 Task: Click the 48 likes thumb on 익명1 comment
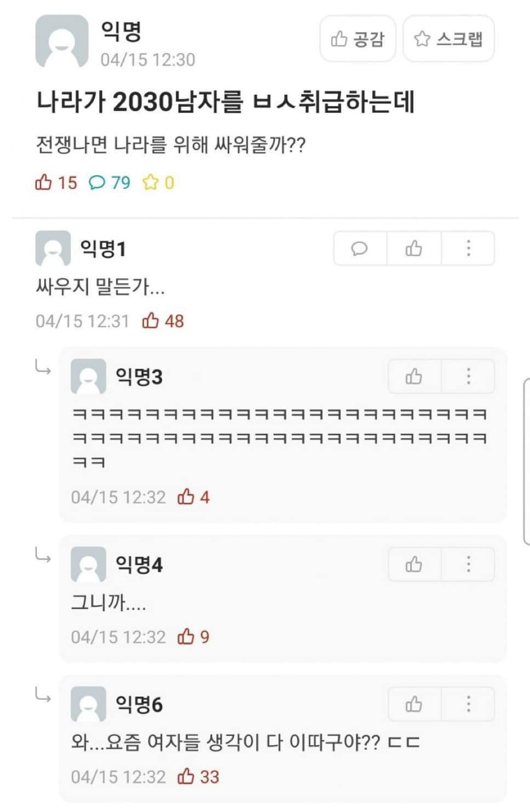[x=151, y=321]
